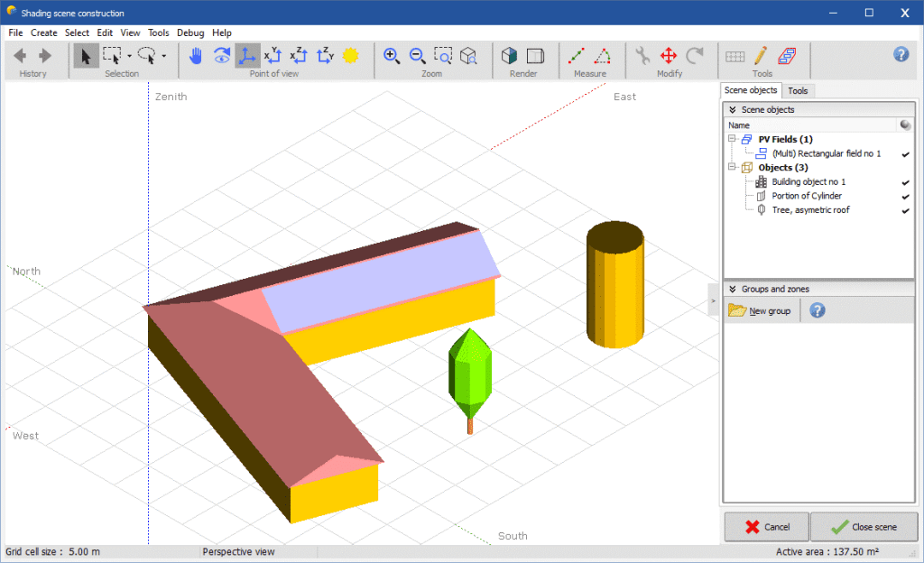Collapse the PV Fields tree node
Screen dimensions: 924x563
[732, 140]
